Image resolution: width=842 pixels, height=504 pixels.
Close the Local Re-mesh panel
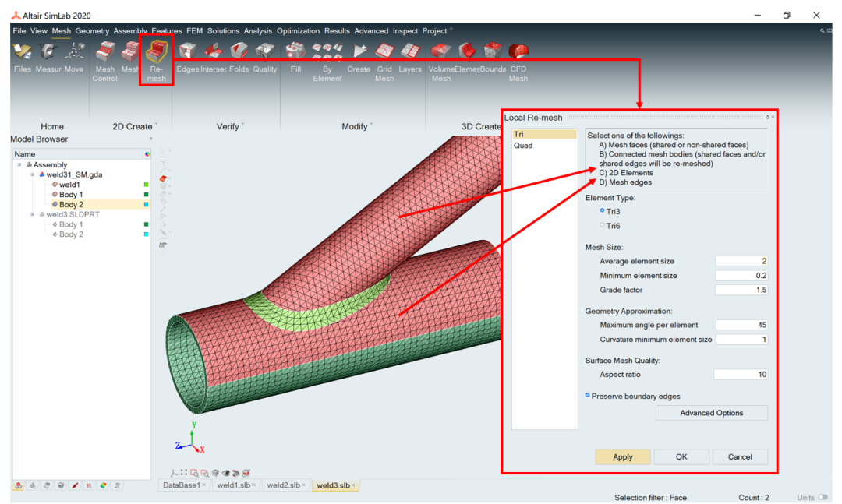pyautogui.click(x=773, y=117)
